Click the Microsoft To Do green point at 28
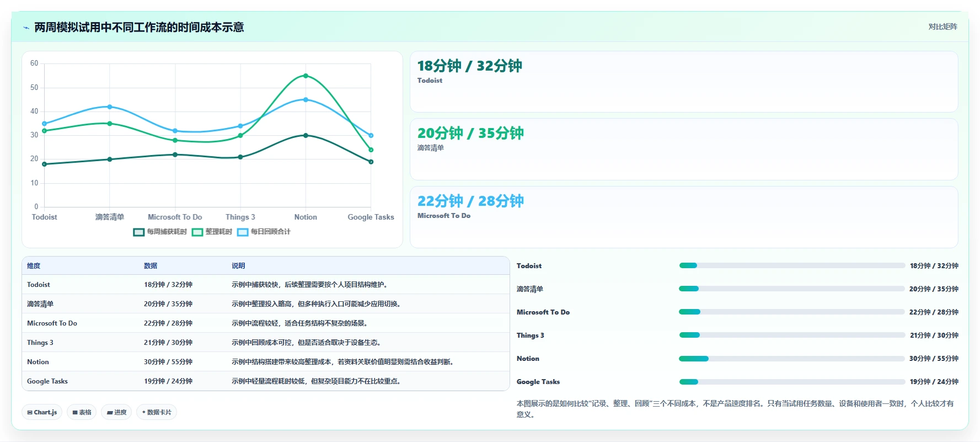 175,140
